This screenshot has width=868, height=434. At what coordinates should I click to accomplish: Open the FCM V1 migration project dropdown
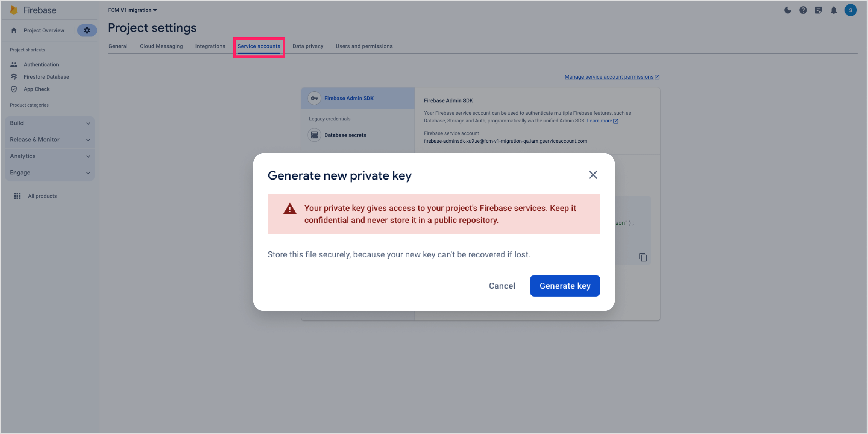[132, 10]
